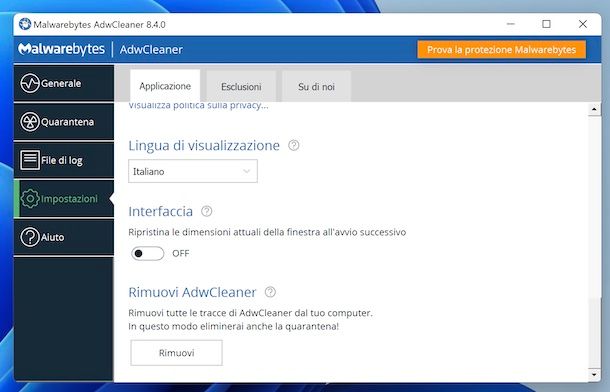Maximize the AdwCleaner window

pyautogui.click(x=546, y=24)
